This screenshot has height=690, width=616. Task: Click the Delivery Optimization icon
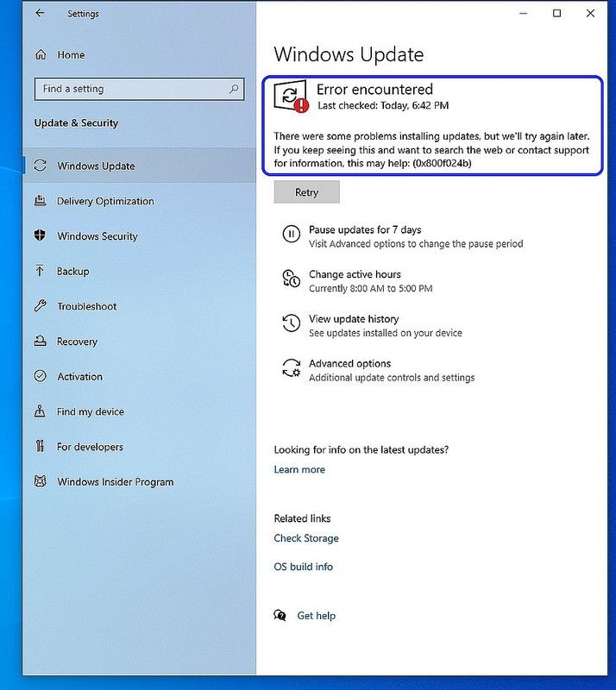[40, 201]
